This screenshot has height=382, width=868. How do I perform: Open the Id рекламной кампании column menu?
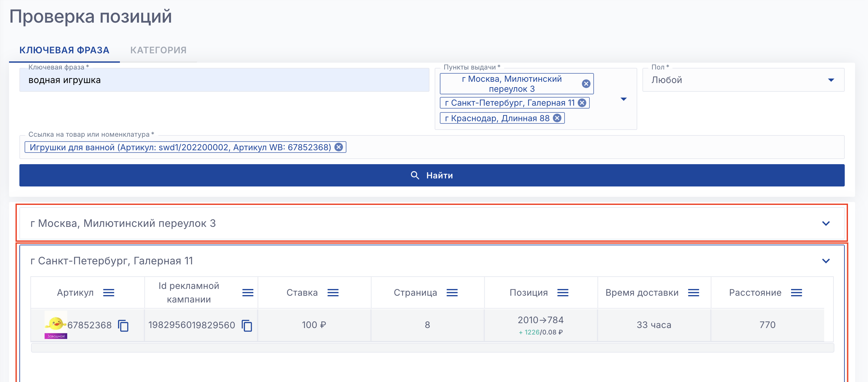[x=248, y=292]
